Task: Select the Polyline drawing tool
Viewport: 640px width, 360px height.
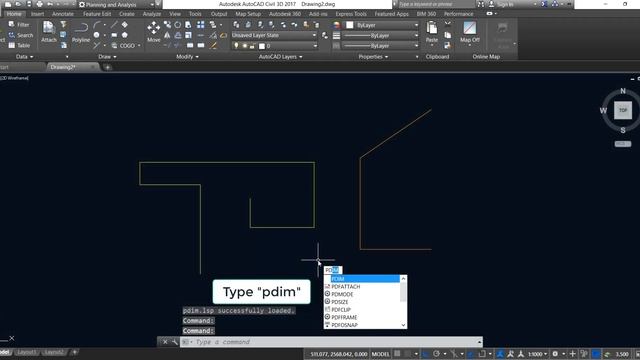Action: (x=81, y=32)
